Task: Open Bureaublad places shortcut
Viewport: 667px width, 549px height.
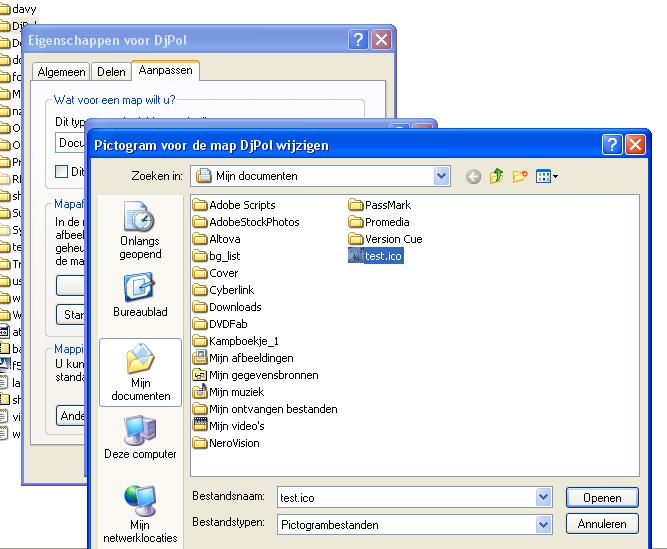Action: [x=140, y=296]
